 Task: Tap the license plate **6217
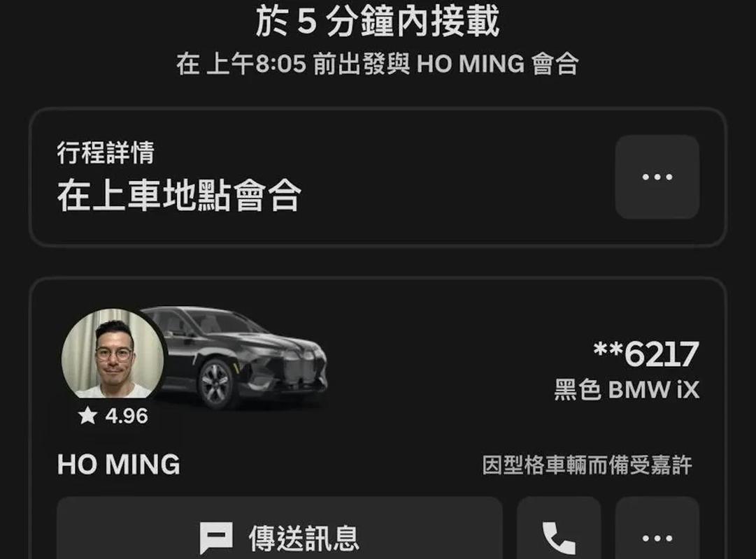tap(646, 354)
